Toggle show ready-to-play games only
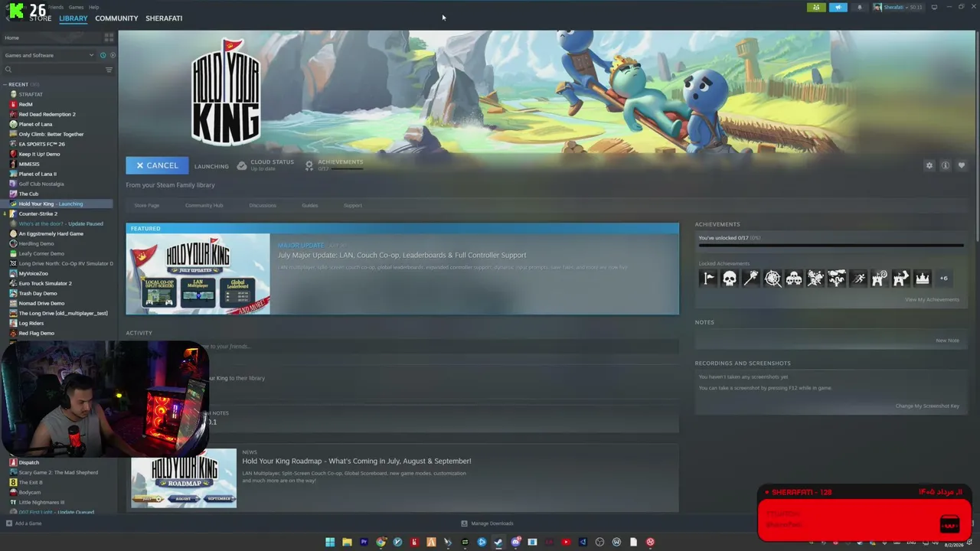 [113, 55]
